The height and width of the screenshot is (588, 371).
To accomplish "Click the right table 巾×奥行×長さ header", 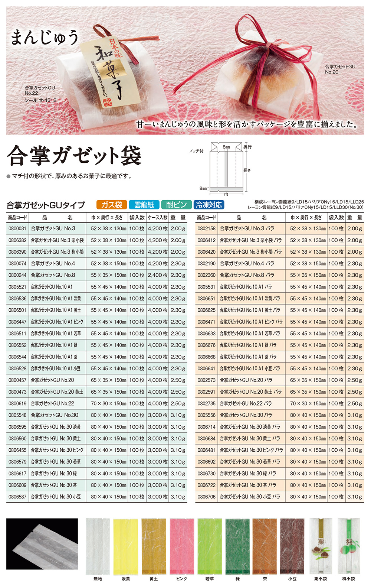I will coord(306,217).
